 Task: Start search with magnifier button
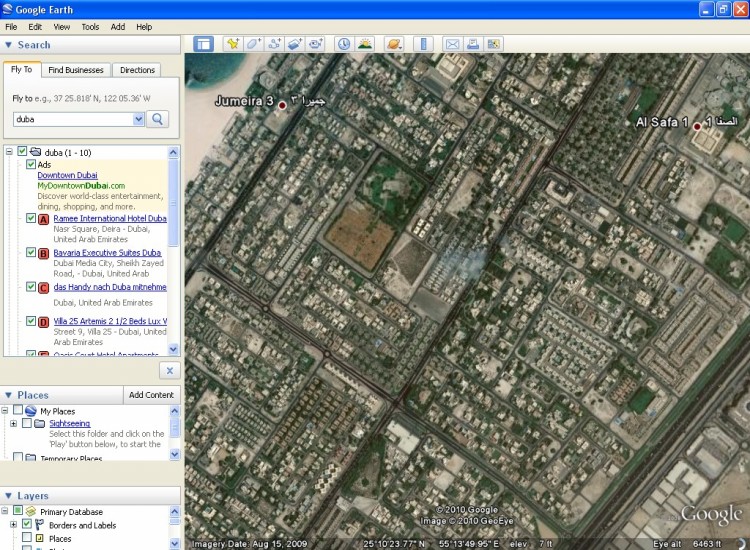pos(157,119)
